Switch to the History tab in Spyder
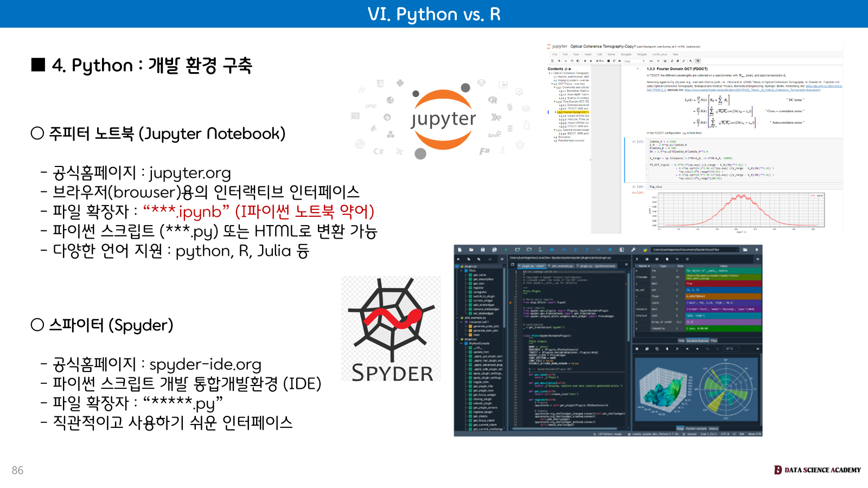Screen dimensions: 868x488 pos(713,429)
